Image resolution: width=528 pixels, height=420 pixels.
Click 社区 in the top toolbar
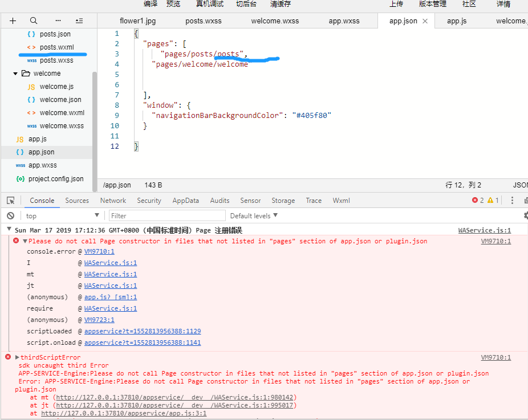(x=469, y=4)
